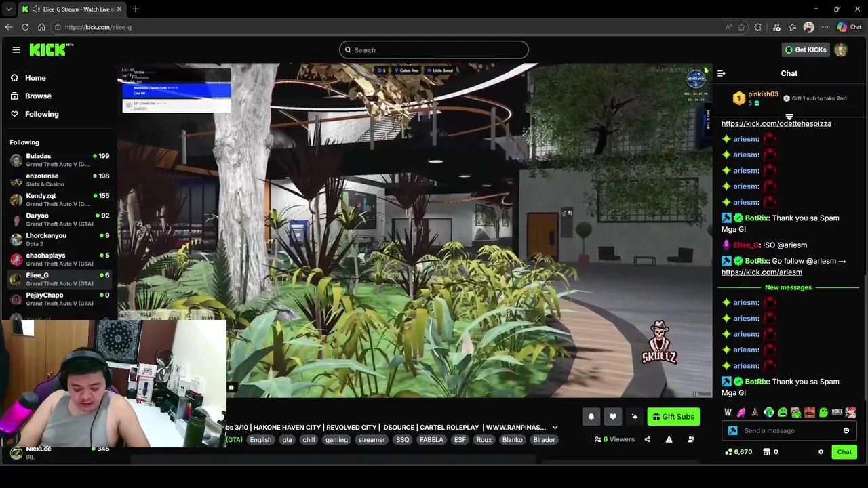Click the 6 Viewers count

[614, 439]
